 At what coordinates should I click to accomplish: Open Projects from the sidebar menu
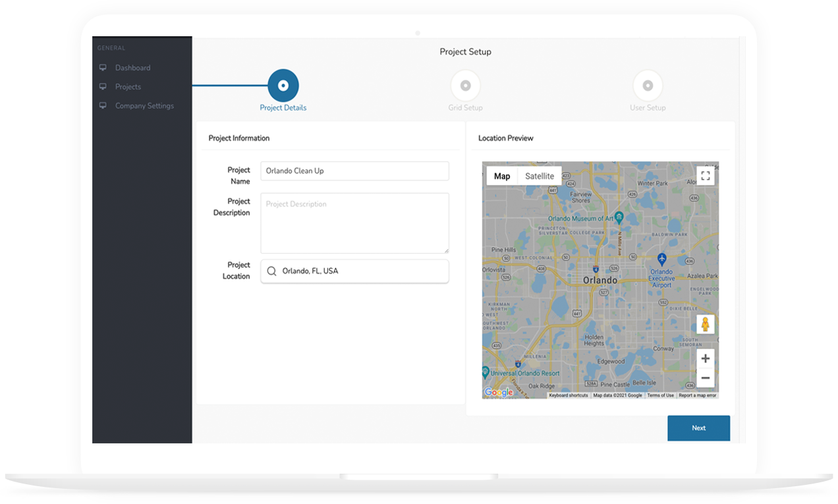(128, 87)
